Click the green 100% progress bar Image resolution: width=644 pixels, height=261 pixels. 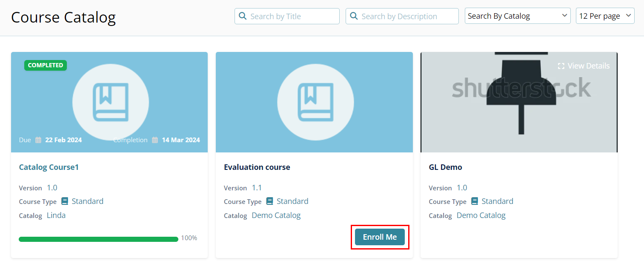pos(98,239)
